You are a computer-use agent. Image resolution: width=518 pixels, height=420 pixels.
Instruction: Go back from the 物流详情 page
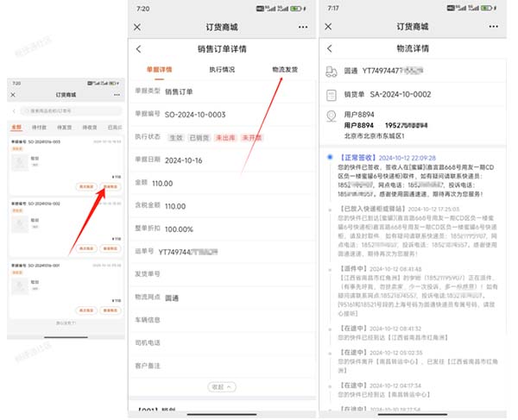pyautogui.click(x=329, y=49)
